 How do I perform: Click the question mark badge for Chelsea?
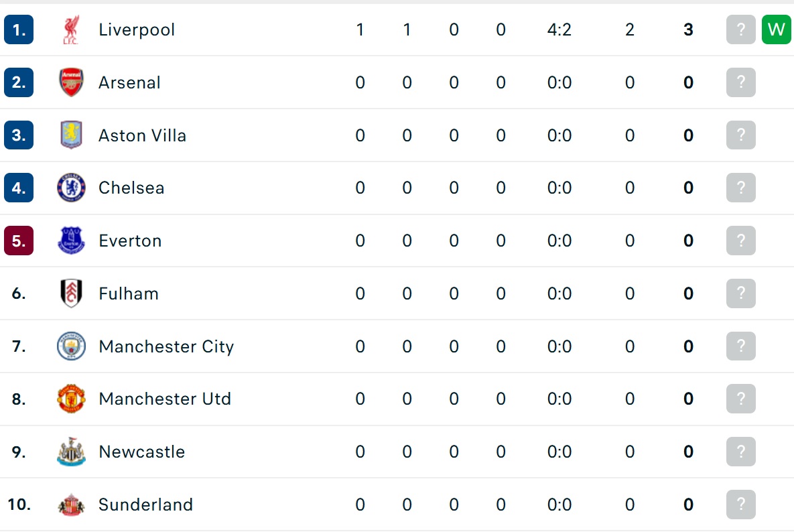[x=741, y=188]
